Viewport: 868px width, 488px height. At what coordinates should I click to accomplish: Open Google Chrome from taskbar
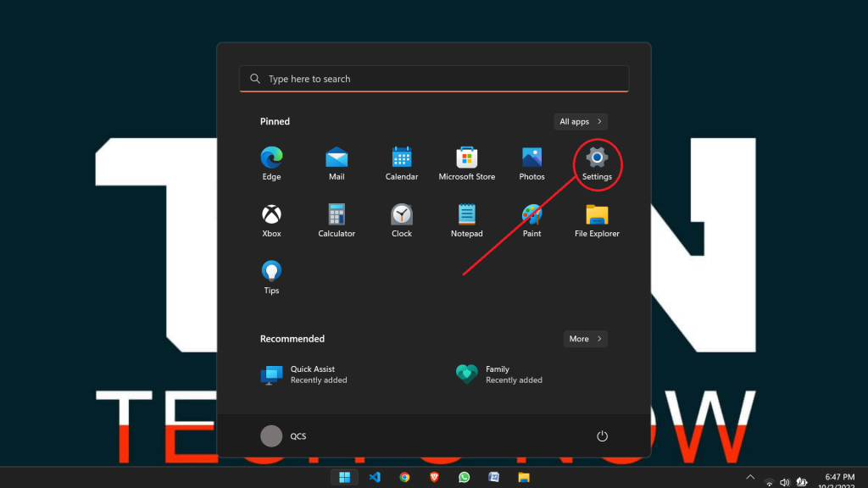(404, 477)
